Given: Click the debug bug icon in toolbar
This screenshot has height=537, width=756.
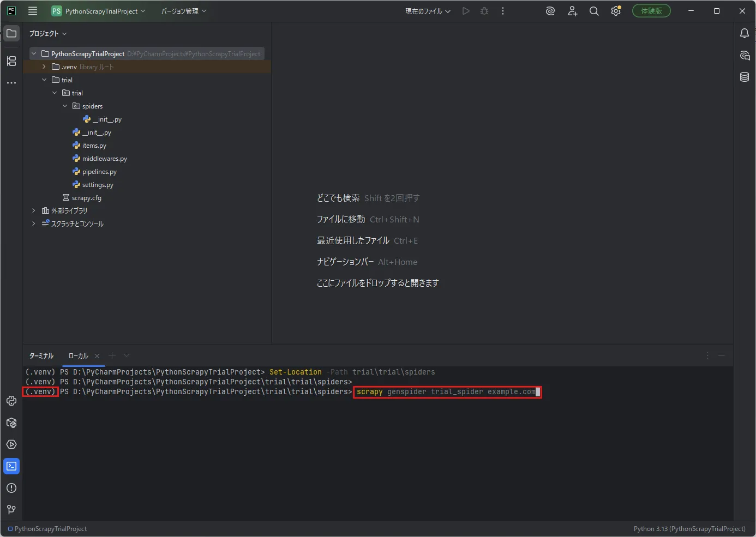Looking at the screenshot, I should [x=484, y=11].
